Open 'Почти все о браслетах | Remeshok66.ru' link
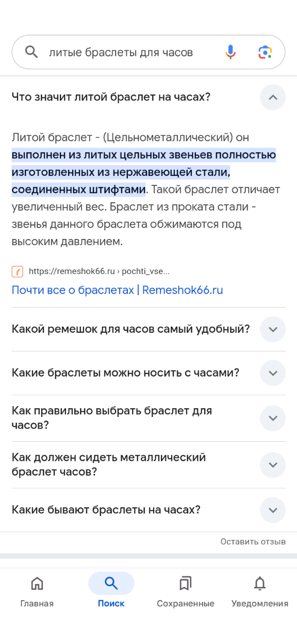The width and height of the screenshot is (297, 644). tap(118, 290)
